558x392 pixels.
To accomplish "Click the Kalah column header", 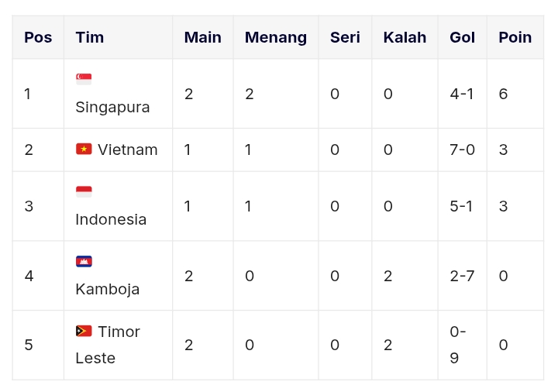I will [x=405, y=37].
